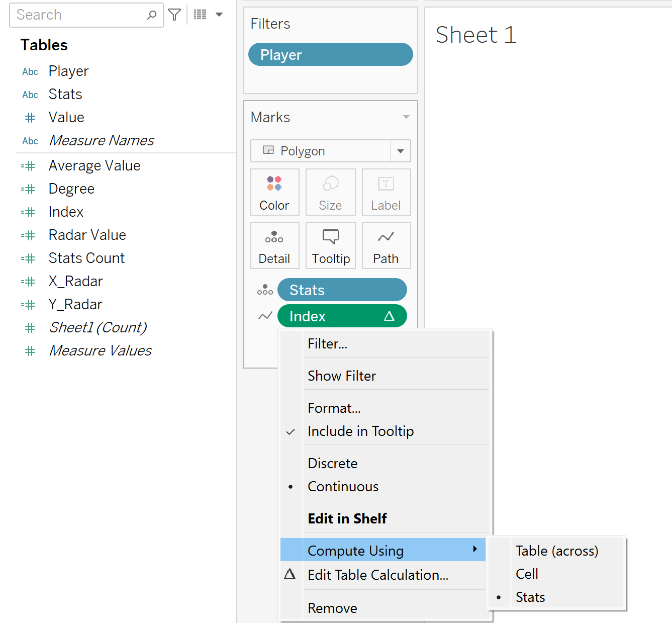Image resolution: width=672 pixels, height=623 pixels.
Task: Choose Table (across) for Compute Using
Action: tap(556, 551)
